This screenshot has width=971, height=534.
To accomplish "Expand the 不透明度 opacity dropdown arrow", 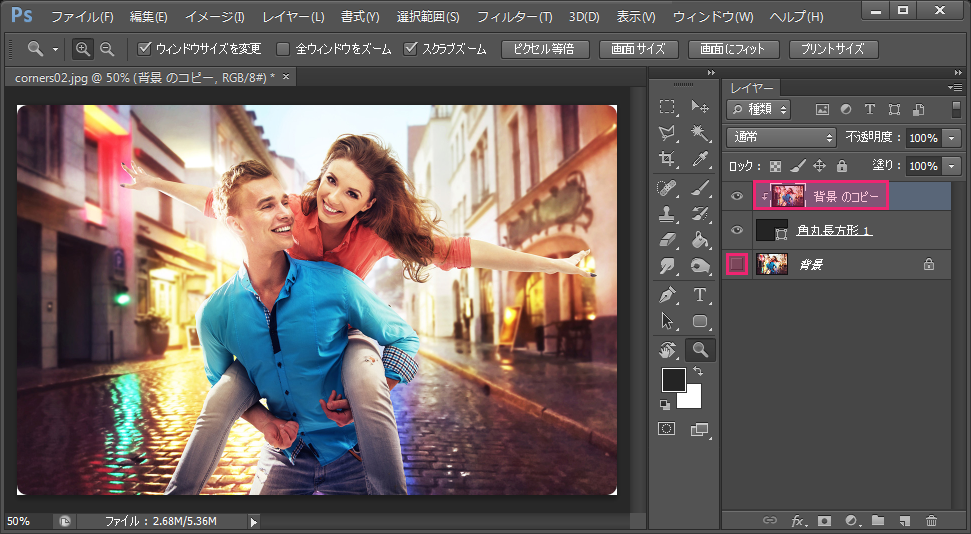I will pos(951,138).
